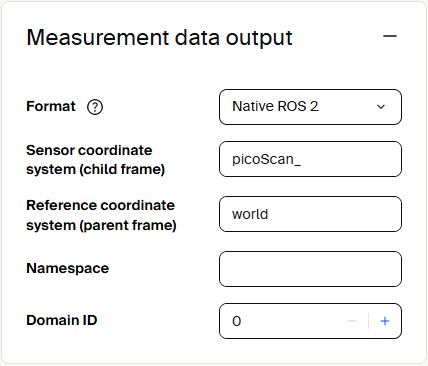Focus the empty Namespace input field
The image size is (428, 366).
pyautogui.click(x=310, y=269)
